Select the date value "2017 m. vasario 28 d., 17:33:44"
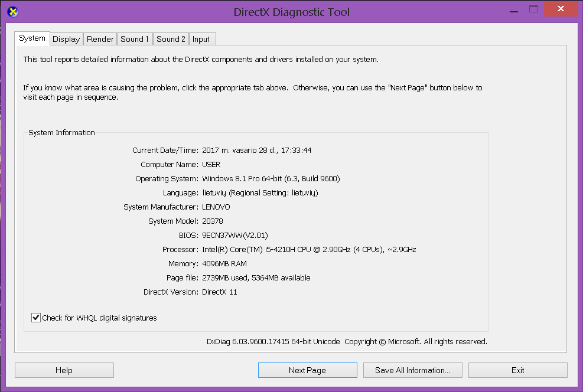 257,150
